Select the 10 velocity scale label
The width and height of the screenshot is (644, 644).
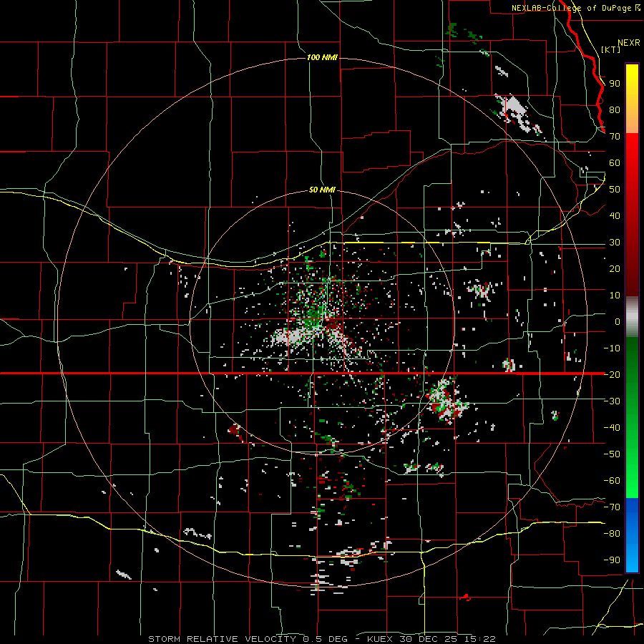[x=615, y=296]
